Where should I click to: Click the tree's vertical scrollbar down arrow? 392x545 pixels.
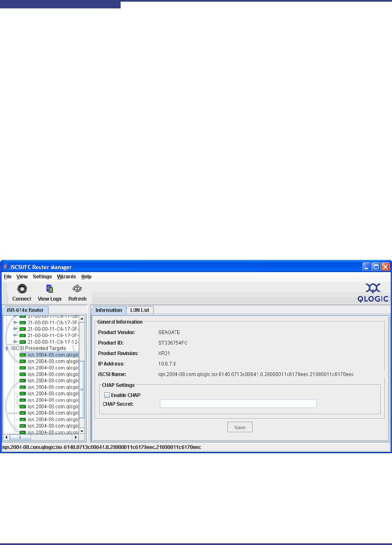click(82, 431)
